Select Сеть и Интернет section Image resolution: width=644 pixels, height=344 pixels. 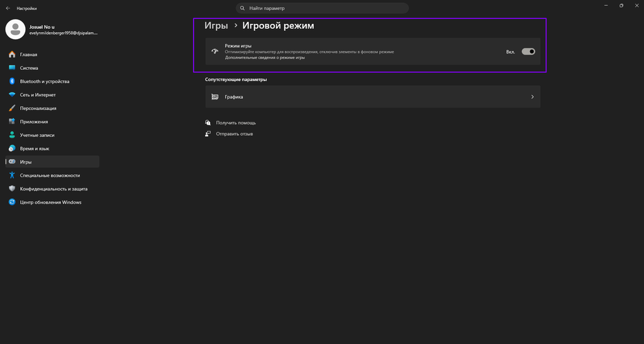coord(52,95)
